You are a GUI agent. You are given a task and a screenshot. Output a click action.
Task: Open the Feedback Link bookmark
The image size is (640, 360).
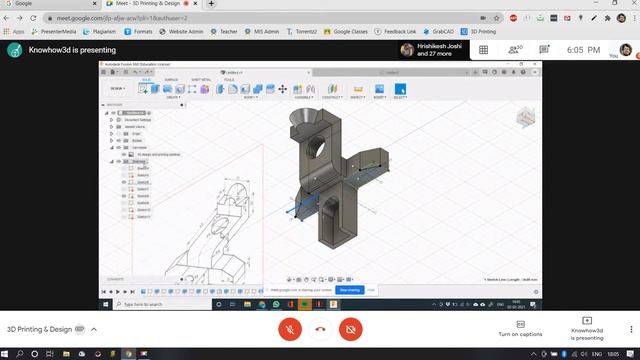point(395,31)
